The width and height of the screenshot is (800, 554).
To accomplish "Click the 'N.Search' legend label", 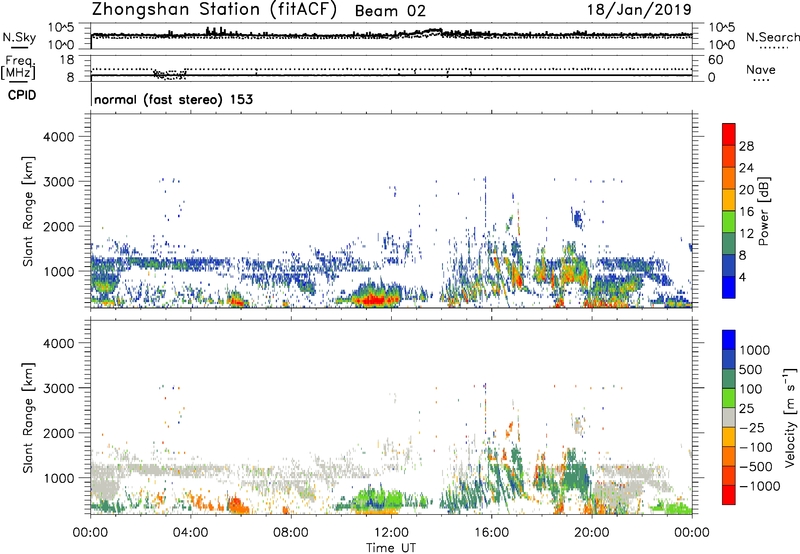I will (x=772, y=37).
